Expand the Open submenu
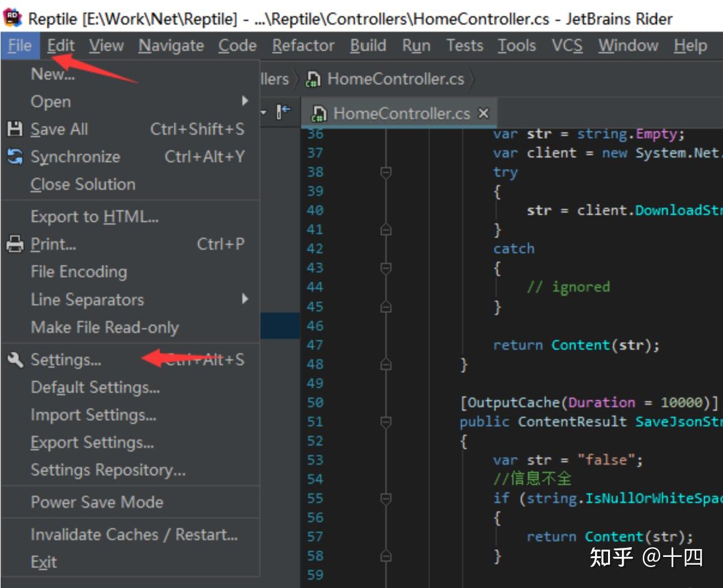This screenshot has height=588, width=723. pyautogui.click(x=51, y=102)
